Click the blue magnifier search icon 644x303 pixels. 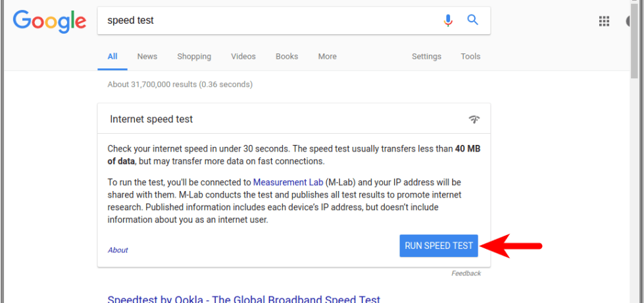point(472,20)
